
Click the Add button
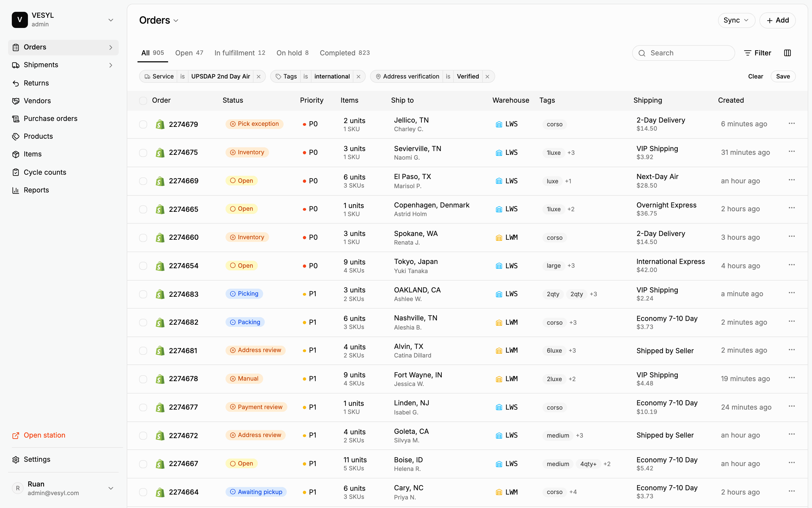(777, 20)
